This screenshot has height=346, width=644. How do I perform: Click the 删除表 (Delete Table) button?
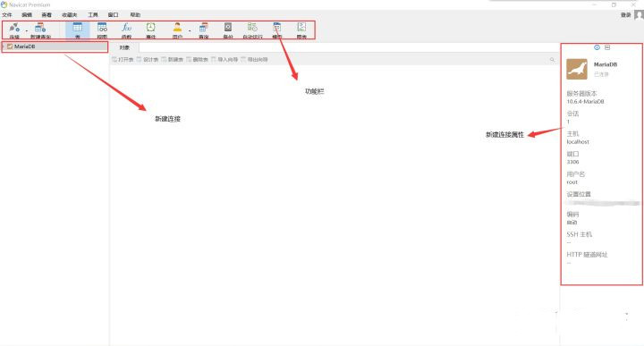(x=197, y=60)
